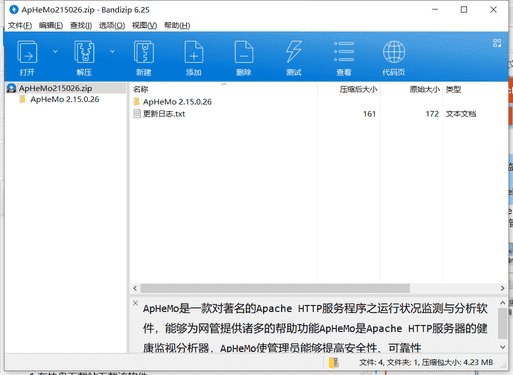This screenshot has width=513, height=375.
Task: Click the Bandizip app icon in title bar
Action: [14, 10]
